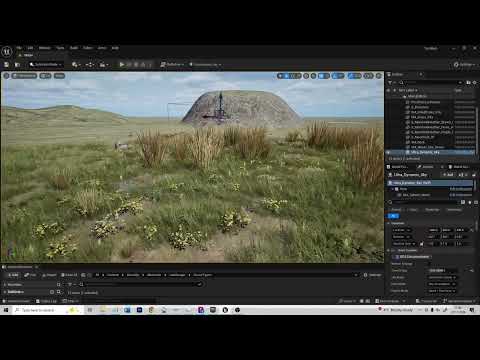The image size is (480, 360).
Task: Open the Selection Mode dropdown
Action: (45, 65)
